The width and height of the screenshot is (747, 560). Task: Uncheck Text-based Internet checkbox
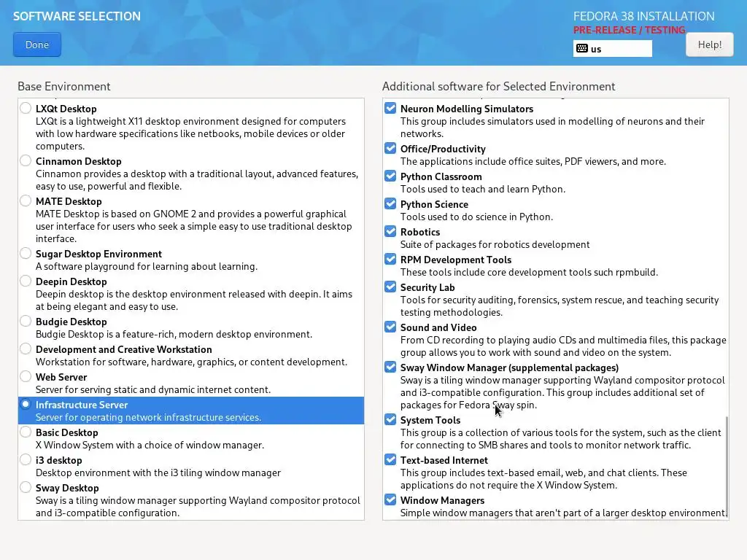(x=390, y=459)
